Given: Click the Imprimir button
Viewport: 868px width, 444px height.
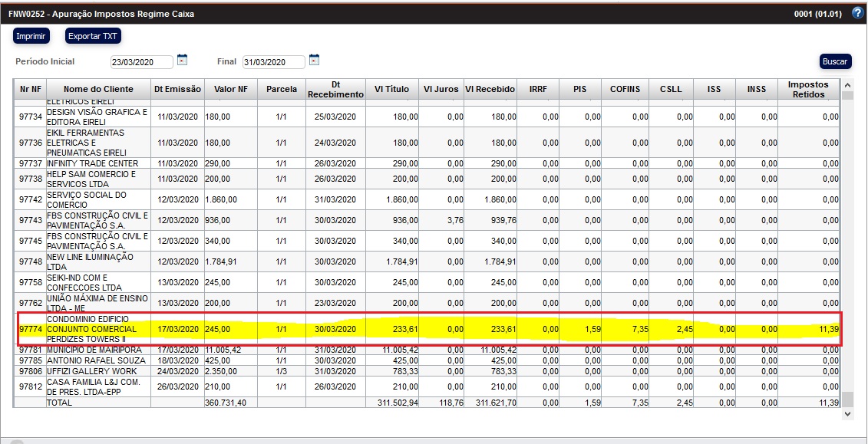Looking at the screenshot, I should tap(31, 36).
